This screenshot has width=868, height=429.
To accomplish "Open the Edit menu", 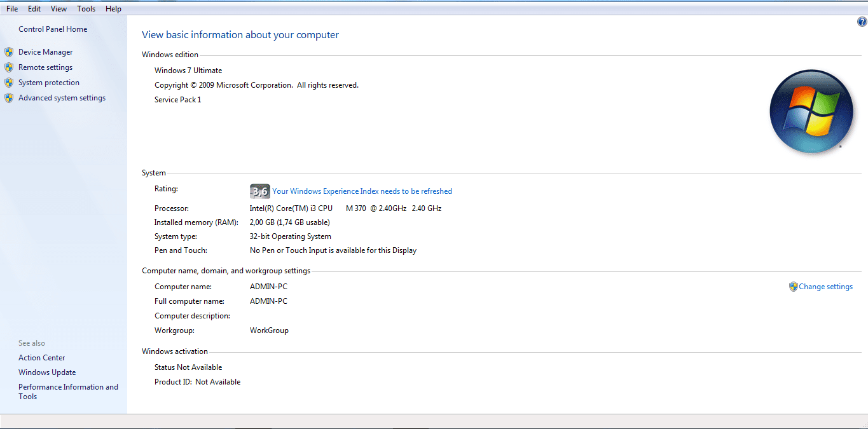I will [34, 9].
